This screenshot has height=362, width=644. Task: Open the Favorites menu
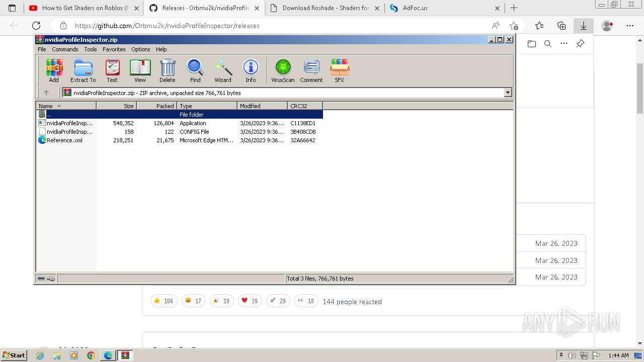pos(114,49)
